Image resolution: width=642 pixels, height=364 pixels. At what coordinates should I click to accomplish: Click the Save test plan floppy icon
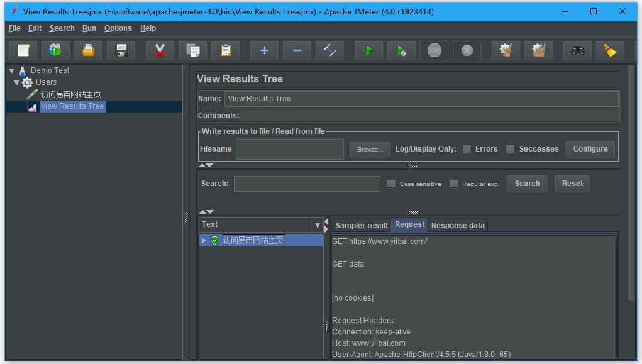121,51
